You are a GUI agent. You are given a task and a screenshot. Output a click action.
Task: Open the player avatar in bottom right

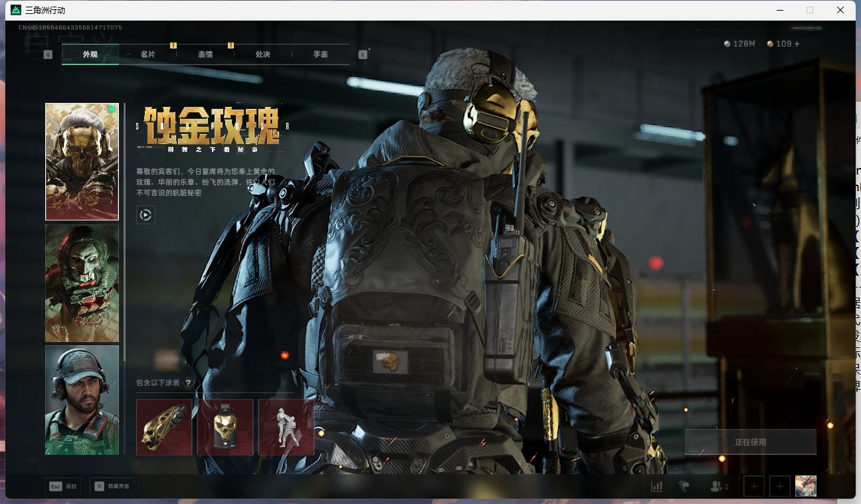(805, 486)
